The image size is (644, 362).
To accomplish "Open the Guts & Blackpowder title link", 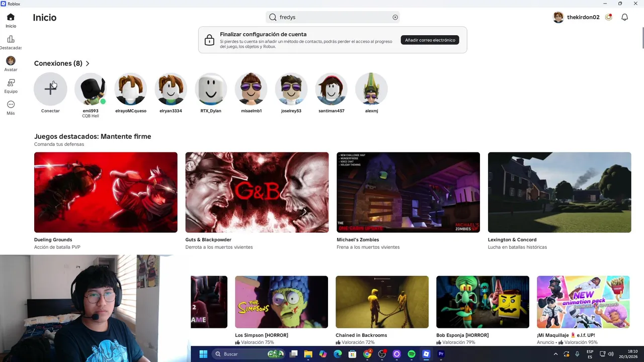I will click(x=208, y=240).
